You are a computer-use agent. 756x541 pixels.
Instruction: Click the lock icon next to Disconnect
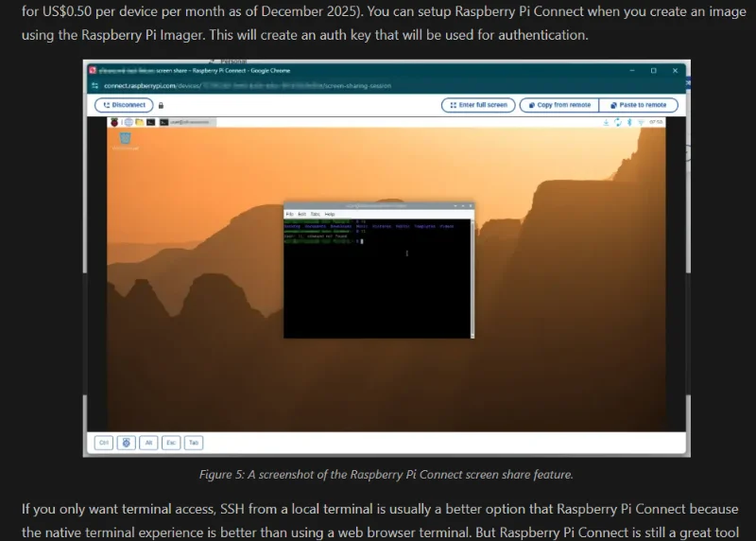[162, 105]
